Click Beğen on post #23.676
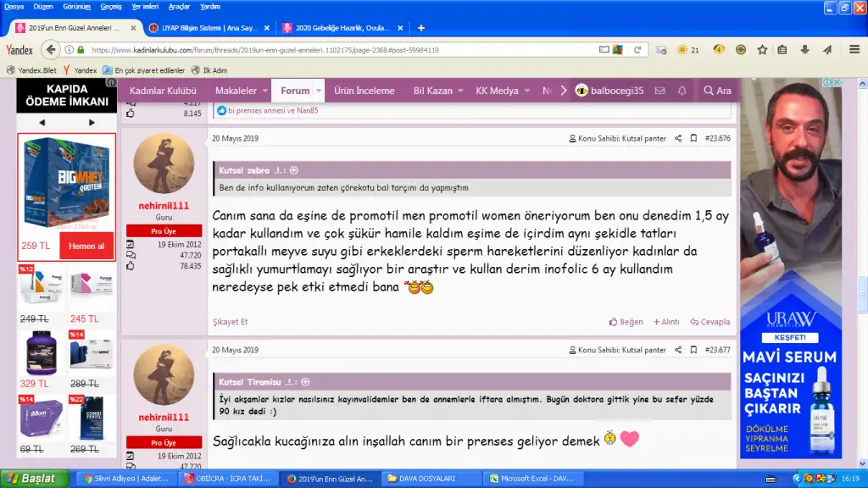Viewport: 868px width, 488px height. point(626,321)
